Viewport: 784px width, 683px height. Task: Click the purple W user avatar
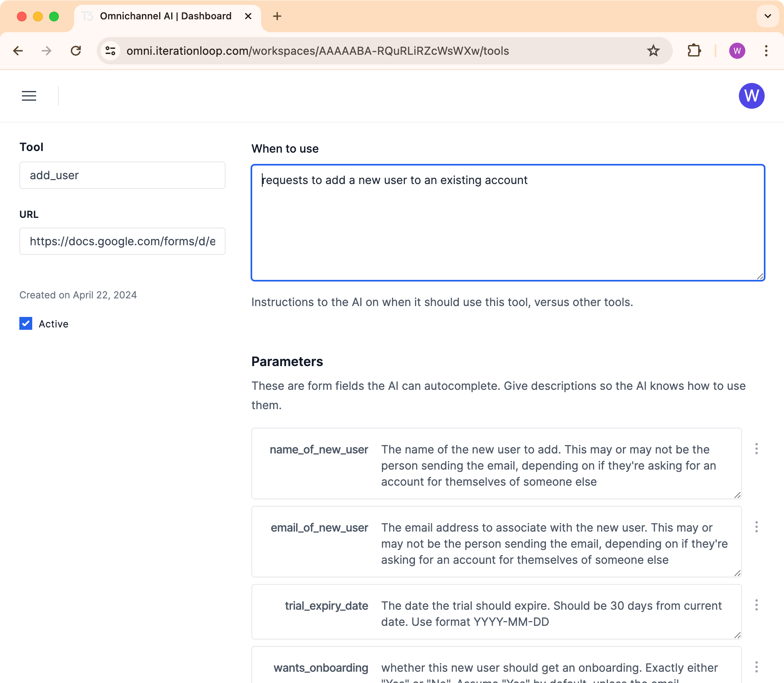tap(751, 96)
